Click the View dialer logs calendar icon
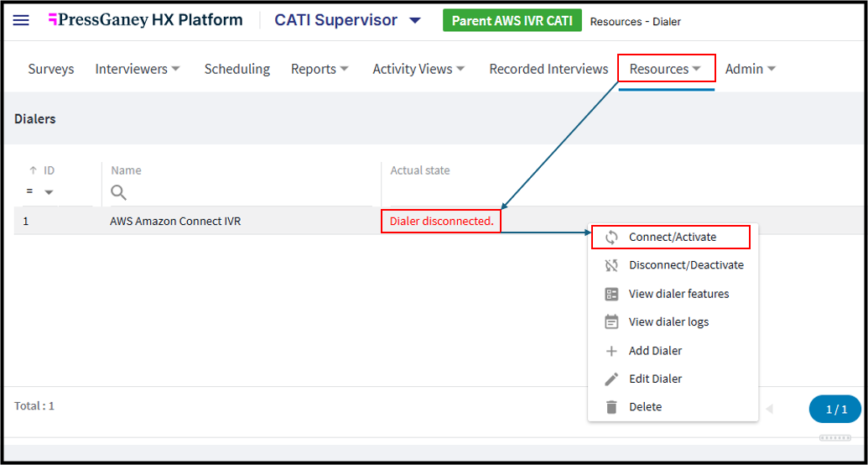The width and height of the screenshot is (868, 465). click(611, 322)
